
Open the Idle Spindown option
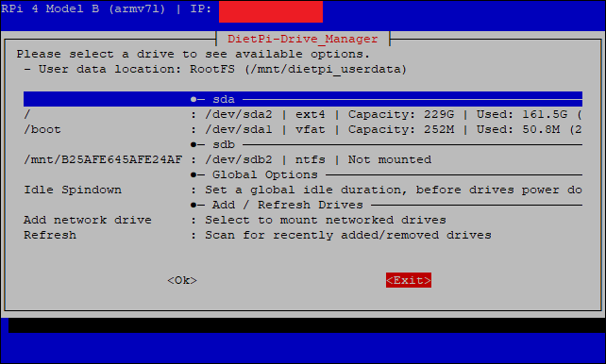(x=303, y=190)
